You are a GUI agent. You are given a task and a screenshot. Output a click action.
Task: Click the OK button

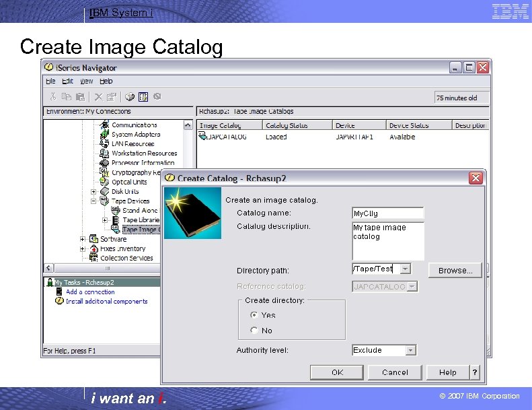pos(337,372)
